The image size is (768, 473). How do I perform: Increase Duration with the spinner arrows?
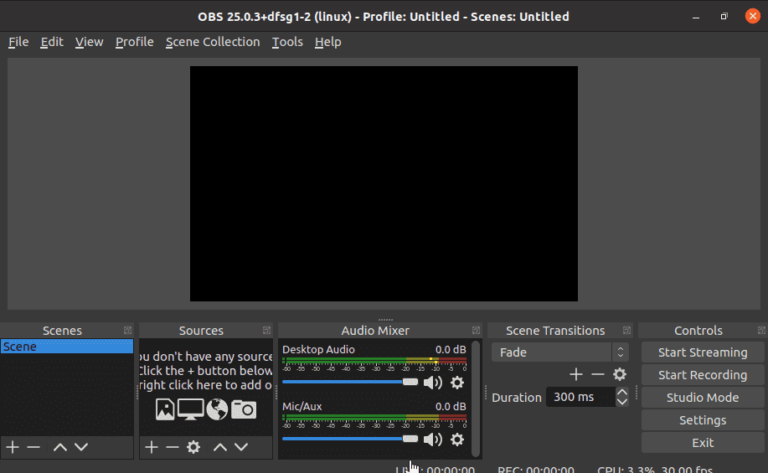622,392
